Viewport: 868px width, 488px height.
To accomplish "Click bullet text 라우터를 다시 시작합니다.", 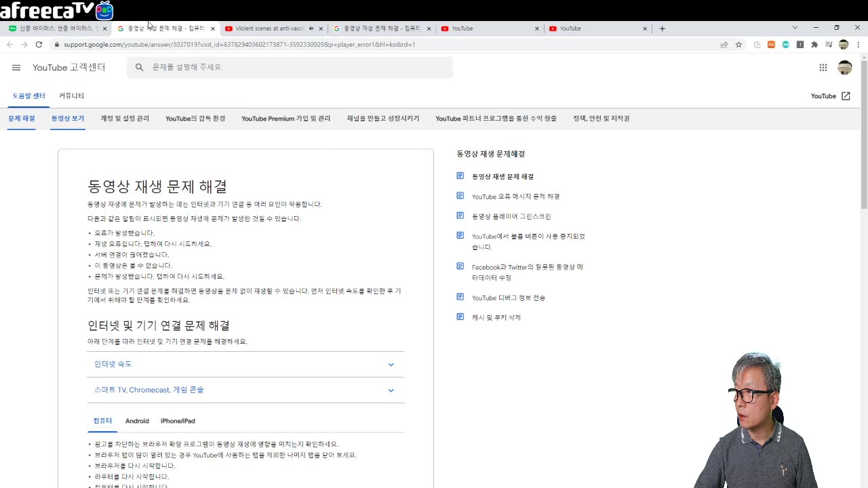I will pos(132,476).
